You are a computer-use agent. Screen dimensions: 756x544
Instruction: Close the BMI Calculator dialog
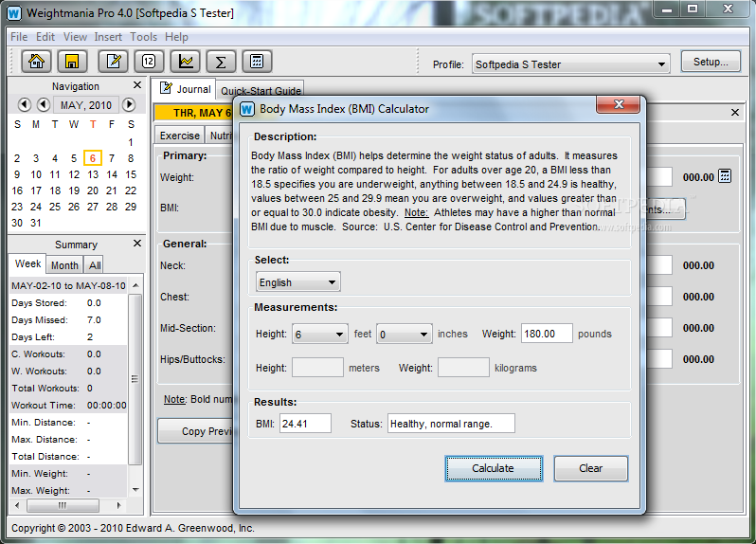point(618,104)
